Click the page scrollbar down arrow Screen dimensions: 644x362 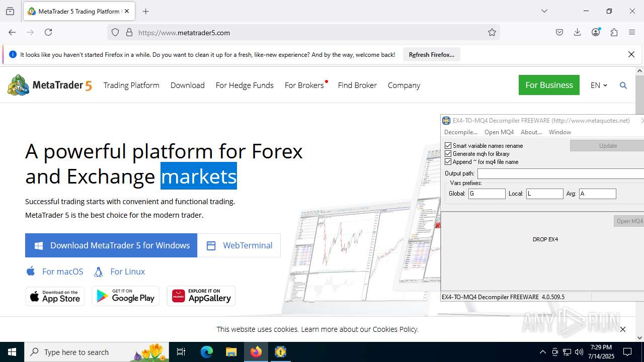640,338
